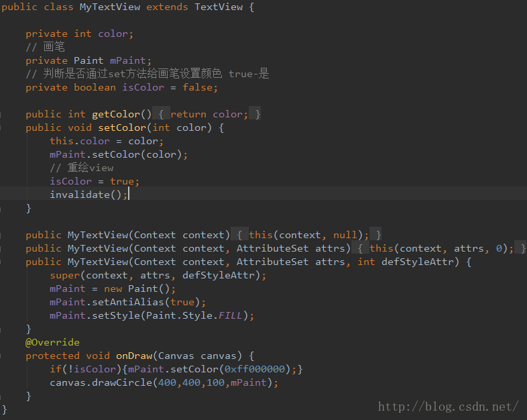Expand the folded getColor() method body
The image size is (527, 420).
(x=161, y=114)
